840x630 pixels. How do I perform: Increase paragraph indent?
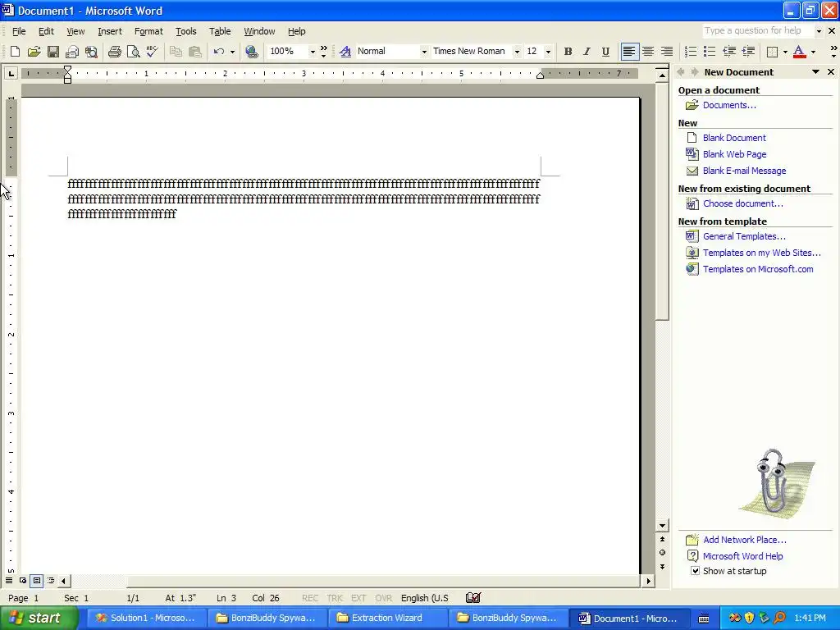(748, 52)
